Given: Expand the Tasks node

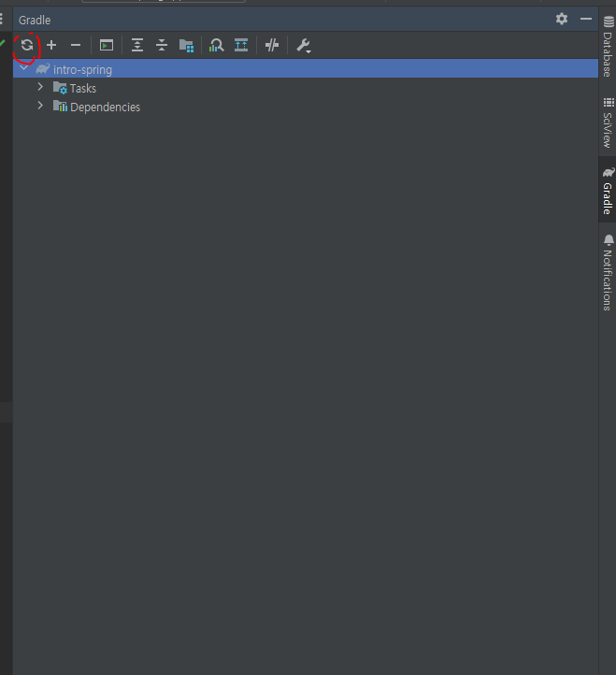Looking at the screenshot, I should [x=40, y=87].
